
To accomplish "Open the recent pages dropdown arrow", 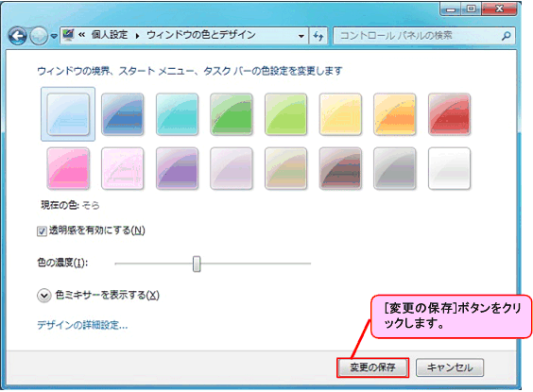I will (x=54, y=36).
